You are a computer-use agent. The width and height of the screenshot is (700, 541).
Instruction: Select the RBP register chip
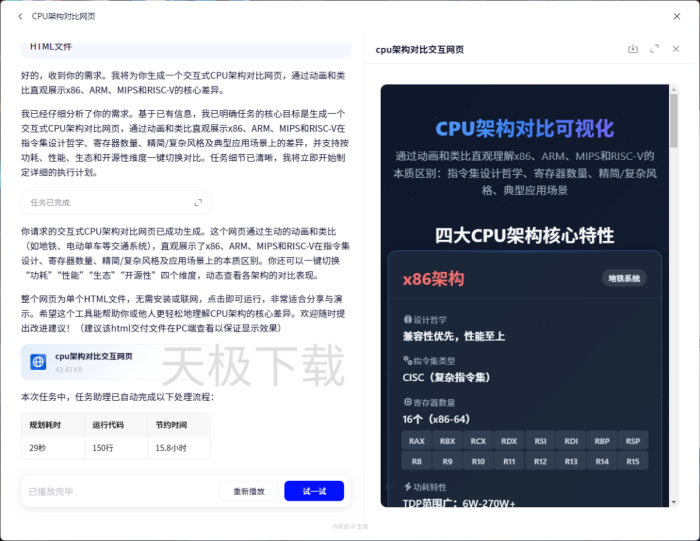click(602, 441)
